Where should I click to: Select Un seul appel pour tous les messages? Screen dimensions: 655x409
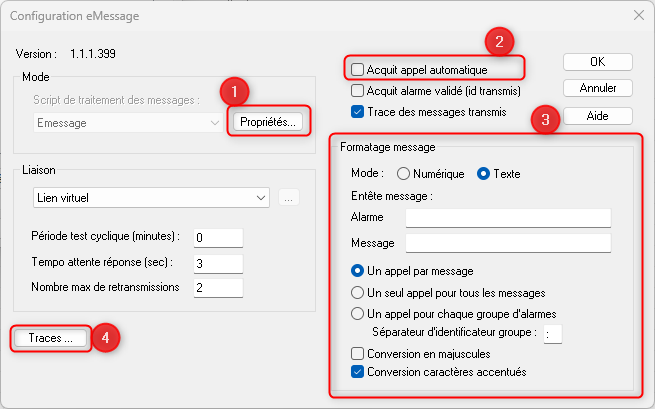pos(357,293)
